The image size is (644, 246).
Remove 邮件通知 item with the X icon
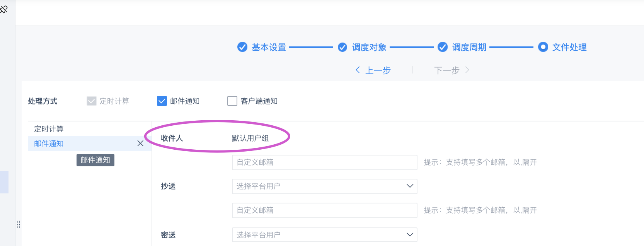[x=140, y=143]
